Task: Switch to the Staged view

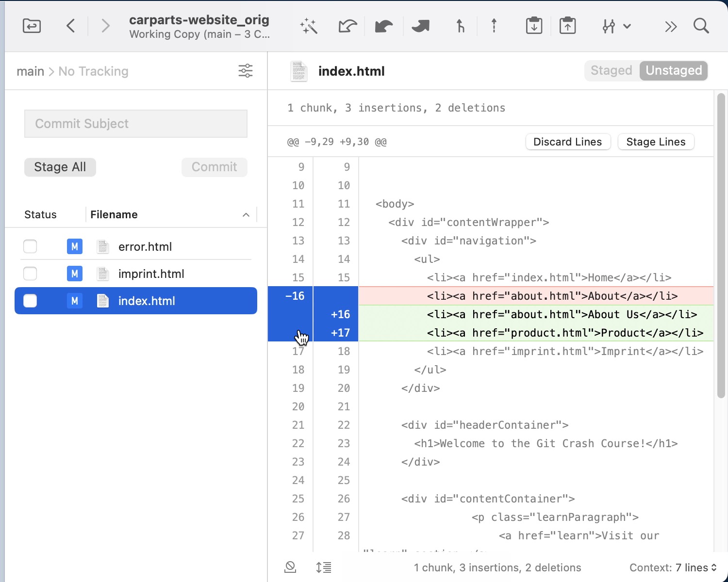Action: click(612, 71)
